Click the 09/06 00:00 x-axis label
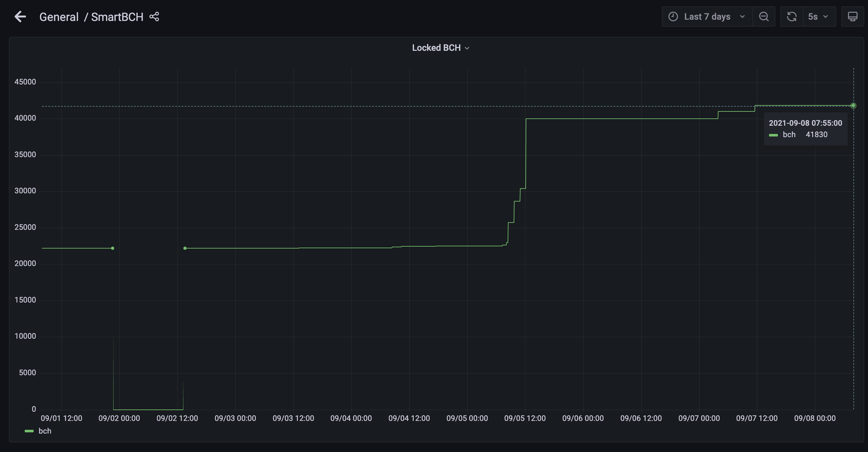This screenshot has height=452, width=868. (x=583, y=418)
